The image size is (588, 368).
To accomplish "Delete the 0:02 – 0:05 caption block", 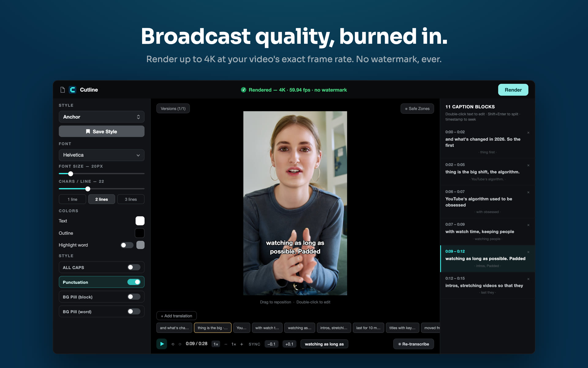I will pyautogui.click(x=528, y=166).
